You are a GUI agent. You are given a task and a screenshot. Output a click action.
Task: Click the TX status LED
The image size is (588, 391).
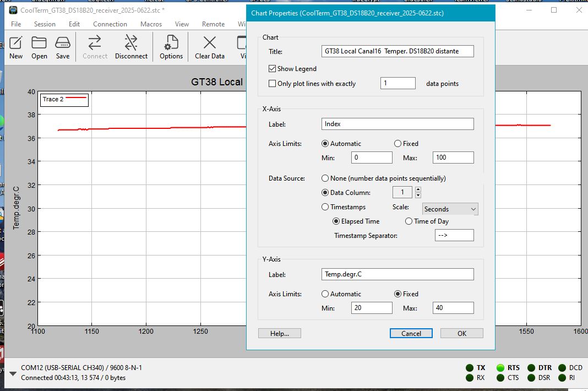pyautogui.click(x=470, y=368)
